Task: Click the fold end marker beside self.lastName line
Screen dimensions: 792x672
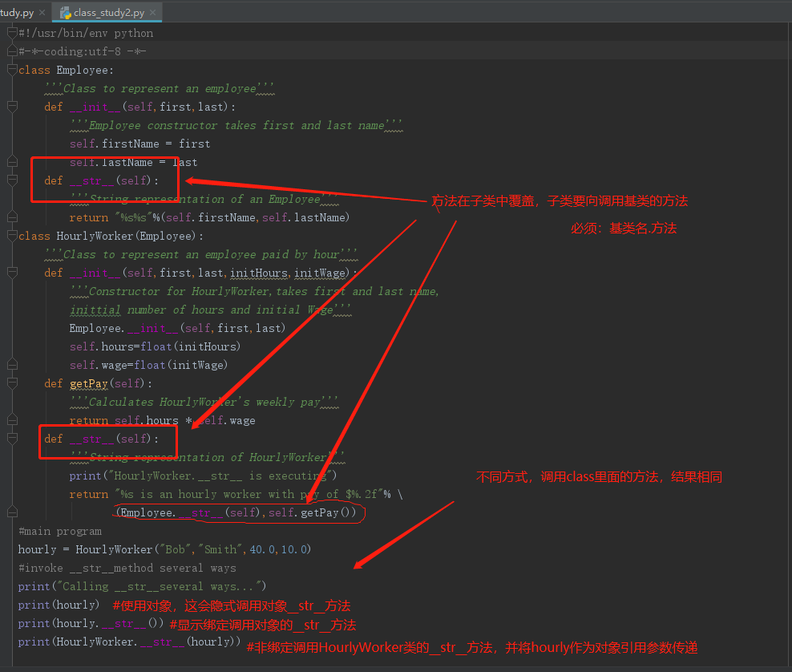Action: 13,162
